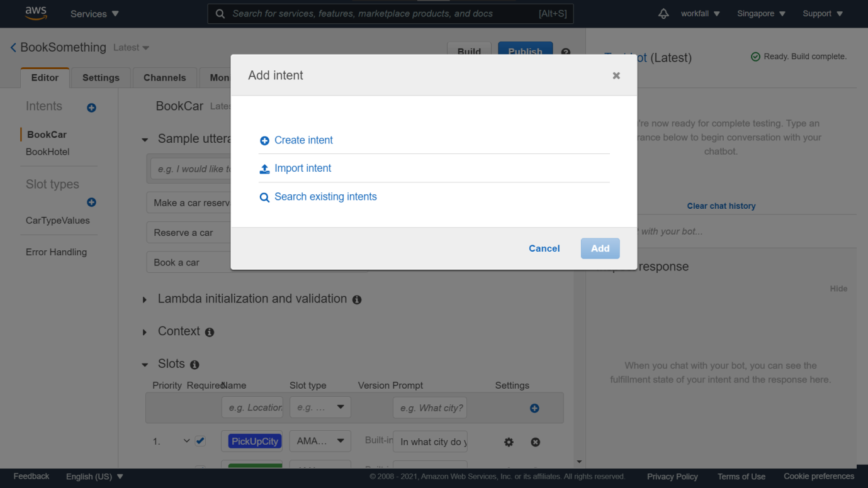Open the CarTypeValues slot type

tap(58, 221)
